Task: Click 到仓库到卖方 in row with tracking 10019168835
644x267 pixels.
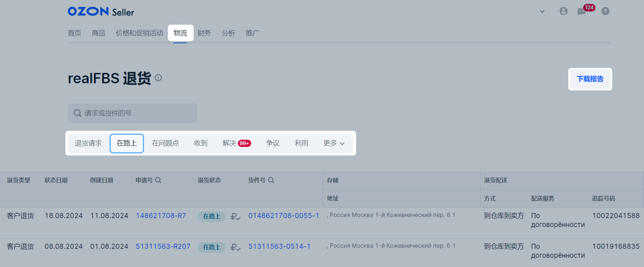Action: 504,246
